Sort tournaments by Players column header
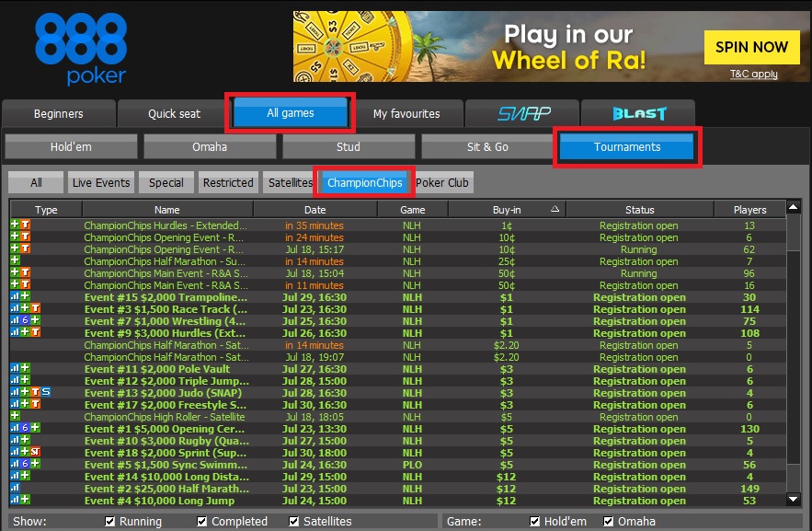 tap(749, 210)
